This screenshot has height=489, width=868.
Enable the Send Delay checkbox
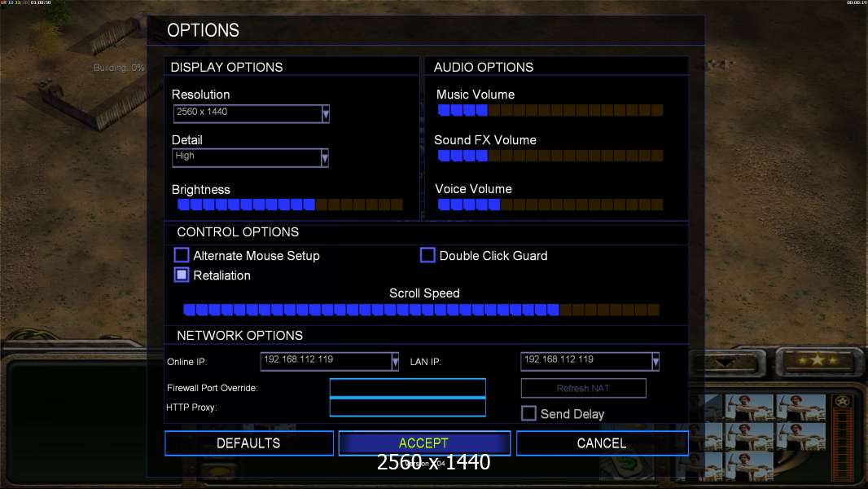(528, 414)
